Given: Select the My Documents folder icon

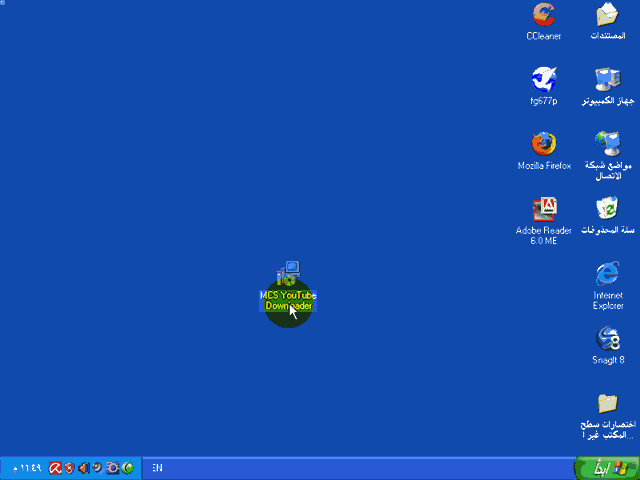Looking at the screenshot, I should [607, 16].
